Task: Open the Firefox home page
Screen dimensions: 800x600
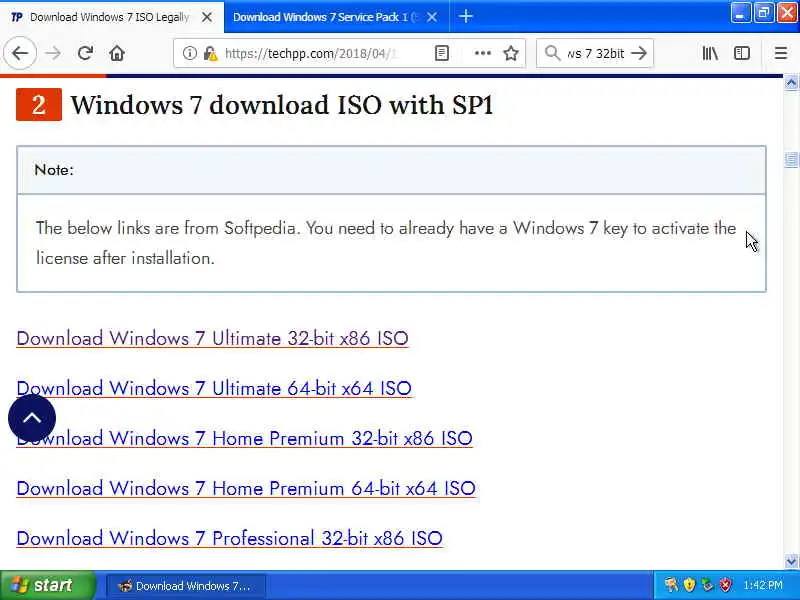Action: coord(117,53)
